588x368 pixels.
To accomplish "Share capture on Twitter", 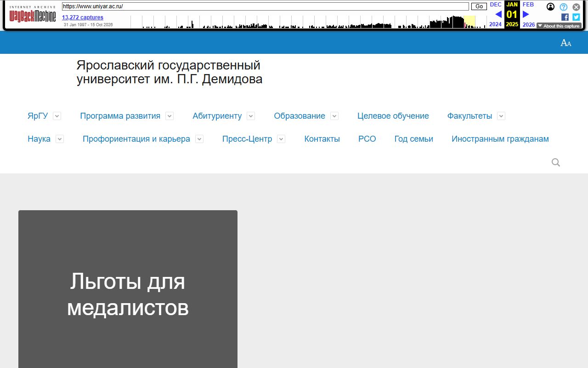I will (x=576, y=17).
